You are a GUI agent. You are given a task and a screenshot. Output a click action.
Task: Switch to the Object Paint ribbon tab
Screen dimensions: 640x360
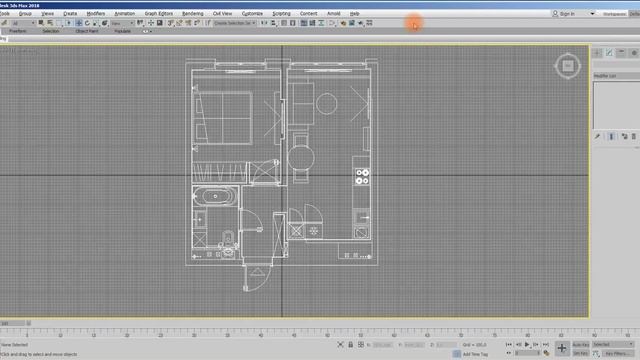pos(87,31)
